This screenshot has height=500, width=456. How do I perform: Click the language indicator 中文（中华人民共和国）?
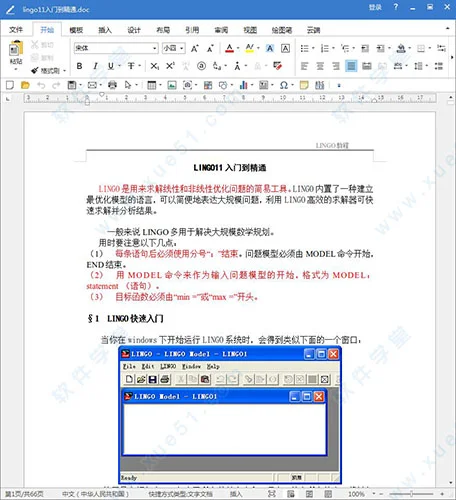95,494
